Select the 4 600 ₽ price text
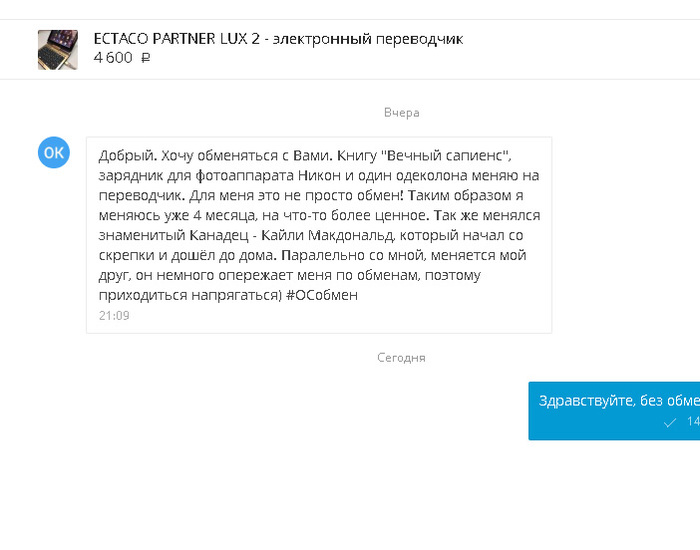 click(x=122, y=58)
